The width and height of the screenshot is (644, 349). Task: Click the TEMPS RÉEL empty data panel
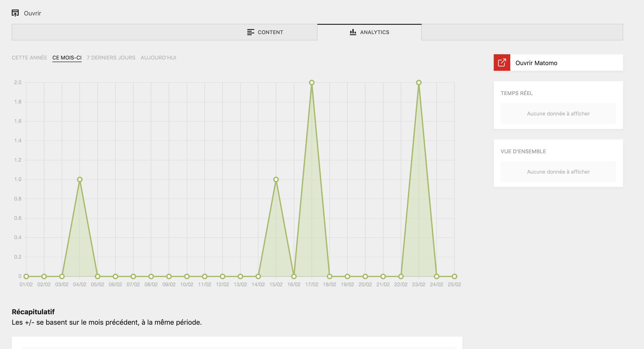pos(558,114)
